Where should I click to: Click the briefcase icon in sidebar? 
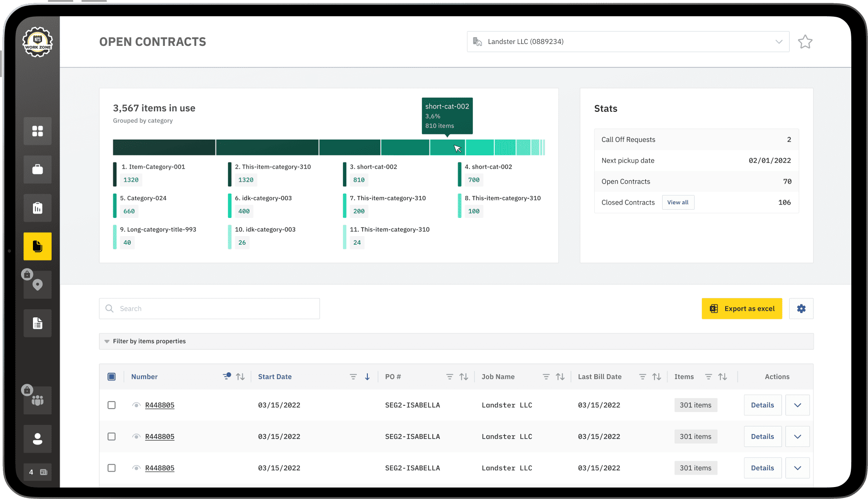(37, 170)
